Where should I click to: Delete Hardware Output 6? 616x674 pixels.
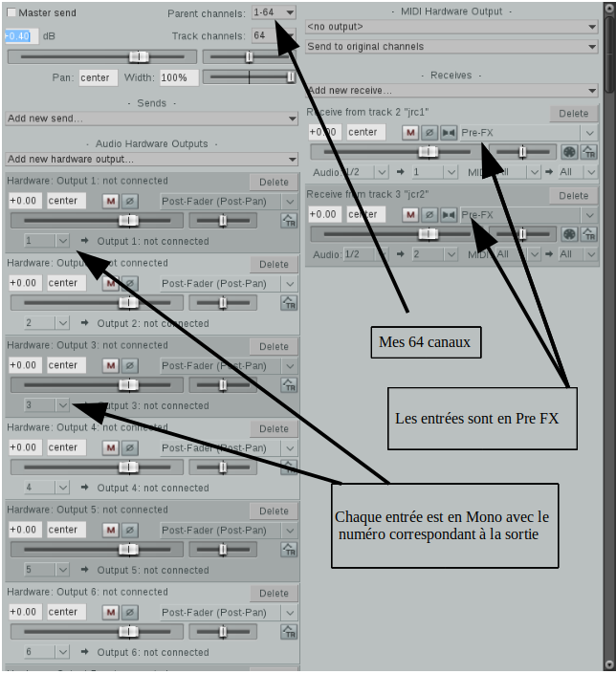point(274,593)
